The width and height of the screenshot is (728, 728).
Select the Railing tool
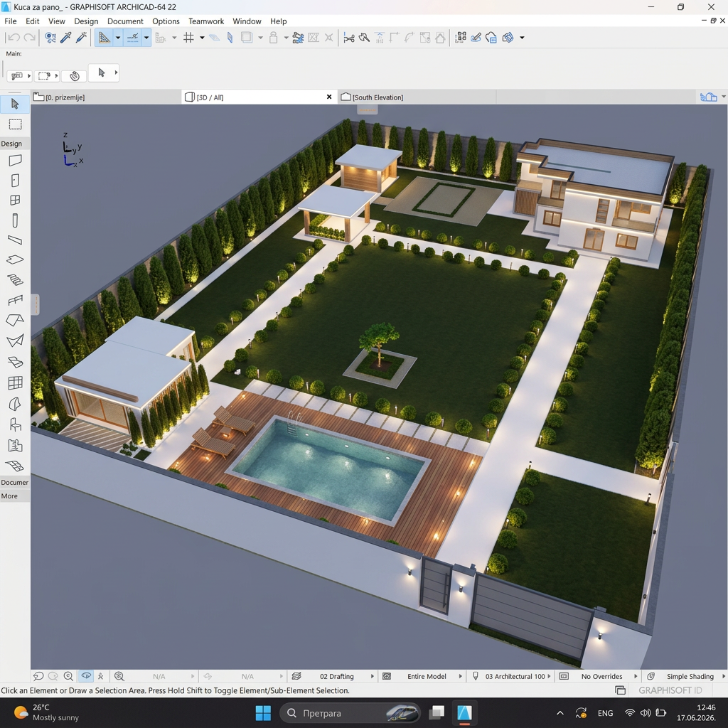click(x=15, y=300)
